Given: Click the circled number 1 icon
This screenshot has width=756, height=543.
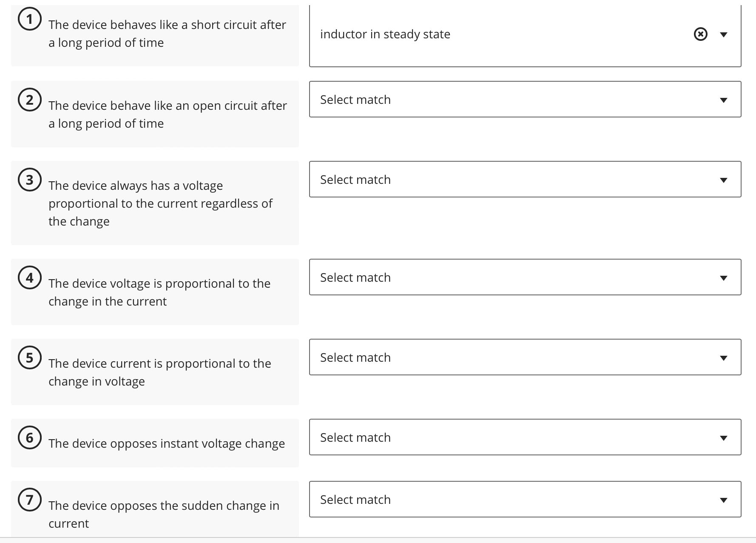Looking at the screenshot, I should click(x=29, y=19).
